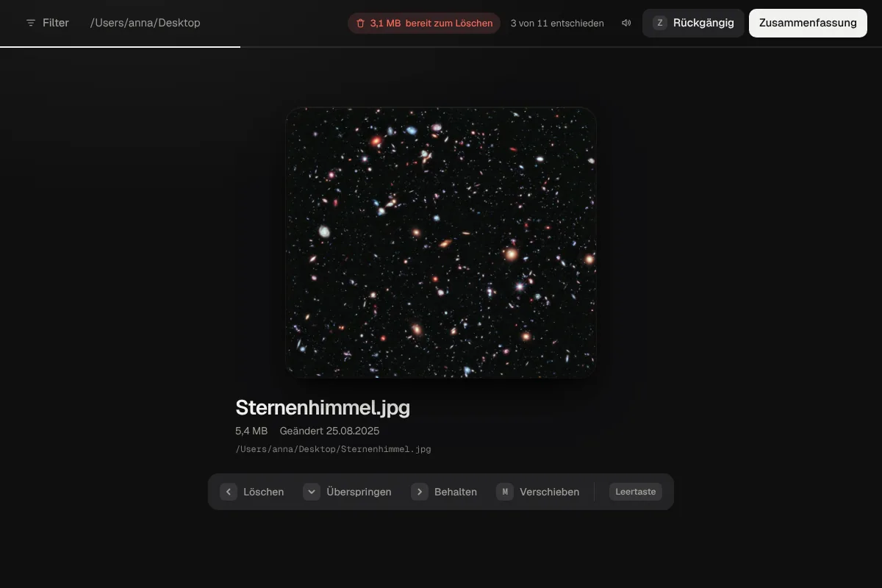Click the /Users/anna/Desktop folder path
The image size is (882, 588).
pos(145,23)
